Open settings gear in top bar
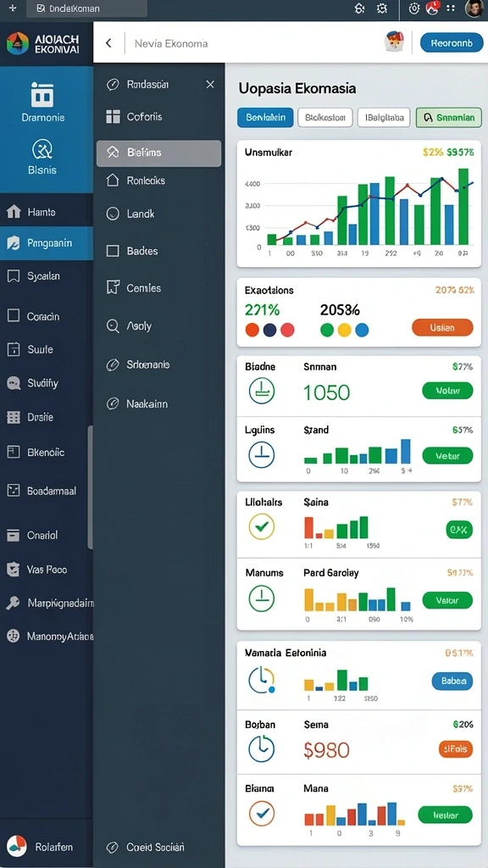Screen dimensions: 488x868 click(x=382, y=8)
